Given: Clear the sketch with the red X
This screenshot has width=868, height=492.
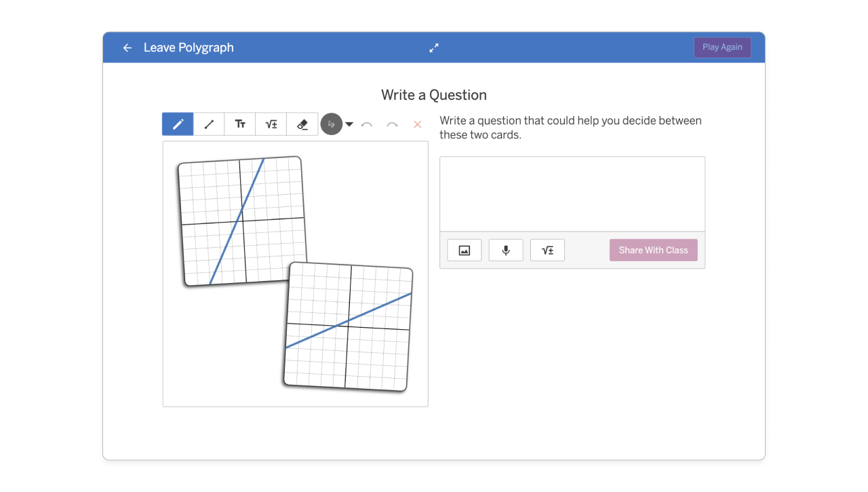Looking at the screenshot, I should (417, 124).
